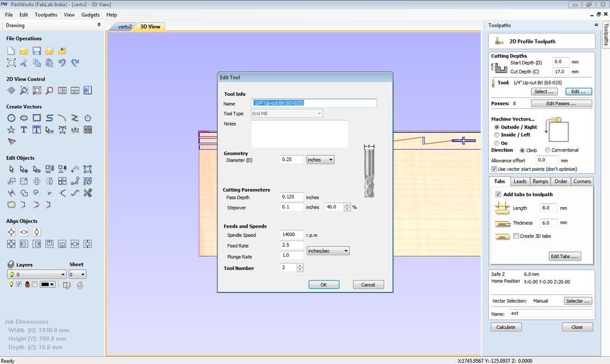The image size is (610, 364).
Task: Click the Copy icon
Action: click(x=36, y=62)
